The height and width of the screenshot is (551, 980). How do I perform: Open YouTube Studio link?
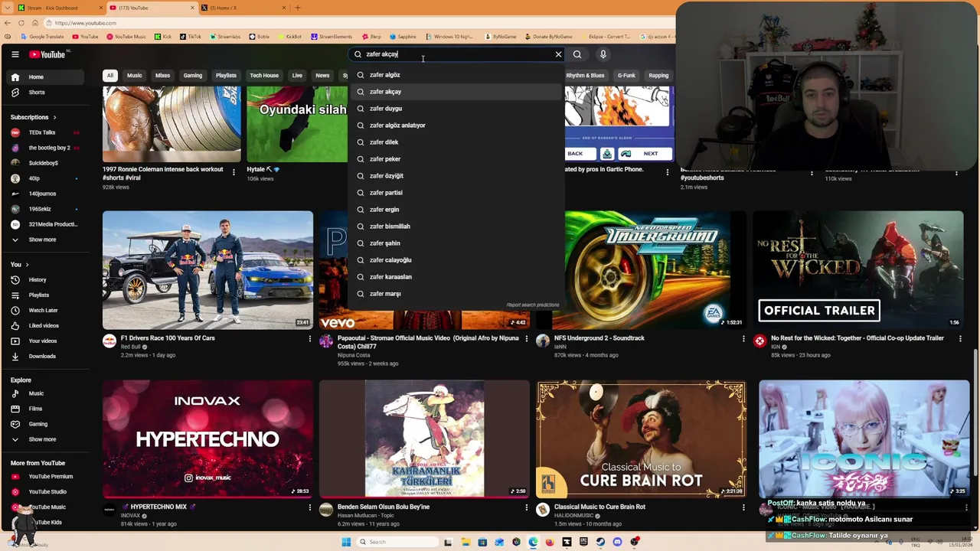pos(44,492)
